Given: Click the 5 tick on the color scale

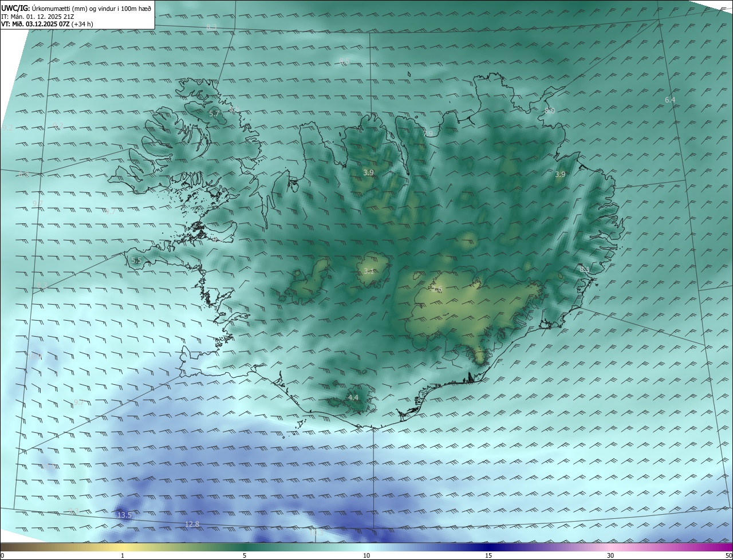Looking at the screenshot, I should [x=245, y=556].
